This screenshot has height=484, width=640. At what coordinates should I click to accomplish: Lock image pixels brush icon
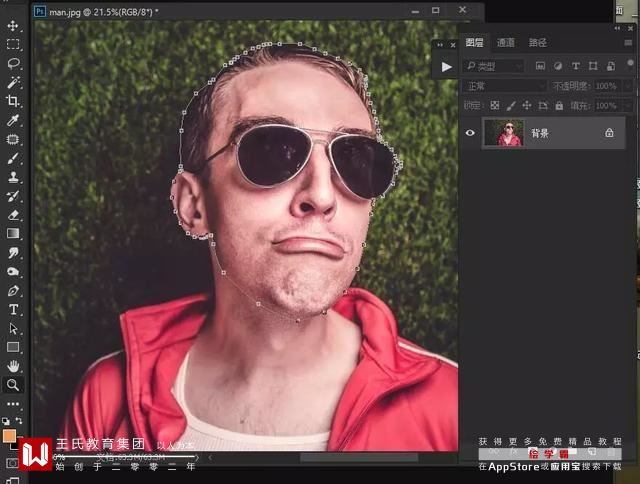point(511,106)
